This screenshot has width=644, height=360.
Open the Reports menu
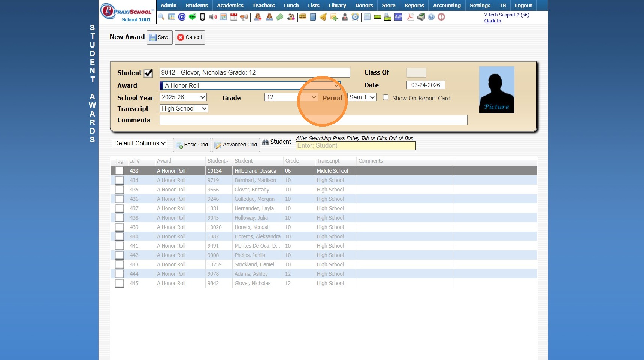414,5
